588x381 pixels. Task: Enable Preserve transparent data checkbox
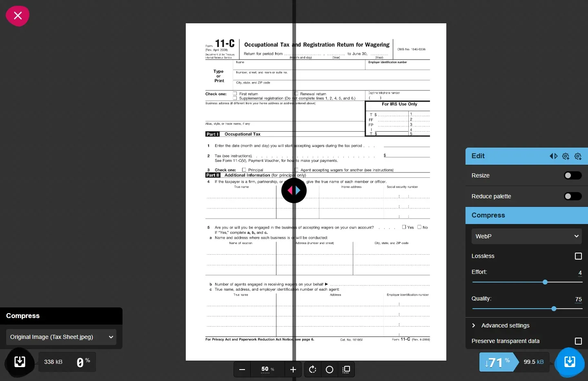tap(578, 341)
